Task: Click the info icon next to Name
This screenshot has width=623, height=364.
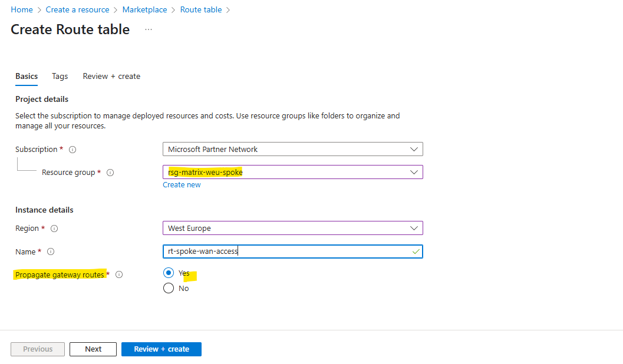Action: 51,252
